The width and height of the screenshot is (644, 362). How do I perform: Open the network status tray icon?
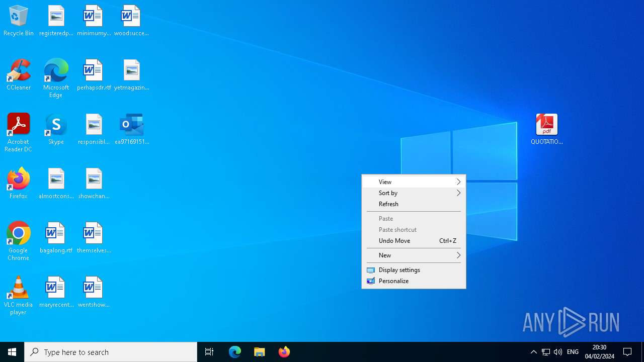click(546, 352)
